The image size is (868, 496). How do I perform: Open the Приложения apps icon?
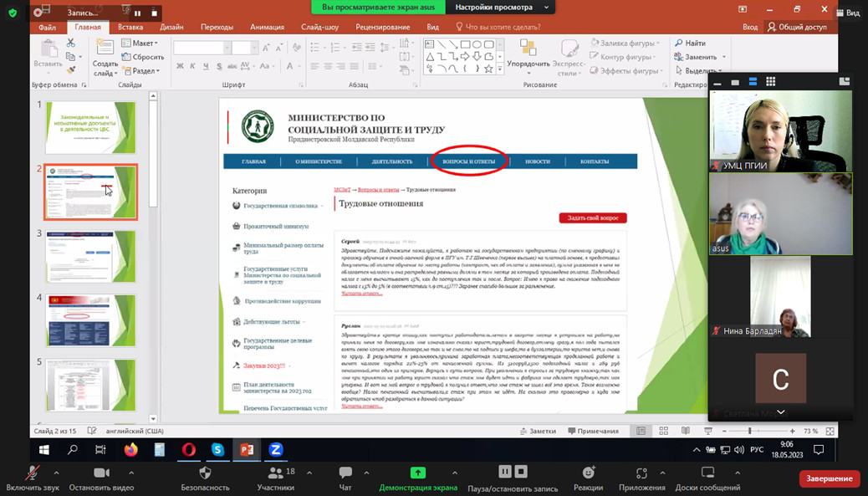point(641,473)
